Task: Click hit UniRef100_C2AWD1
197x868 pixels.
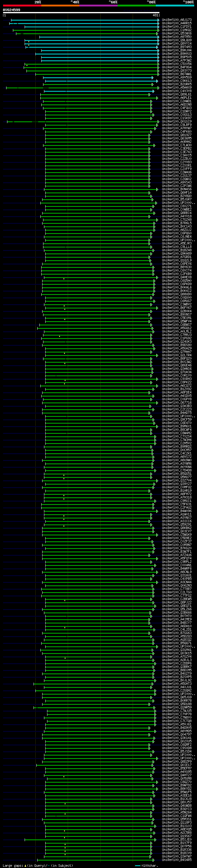Action: (177, 101)
